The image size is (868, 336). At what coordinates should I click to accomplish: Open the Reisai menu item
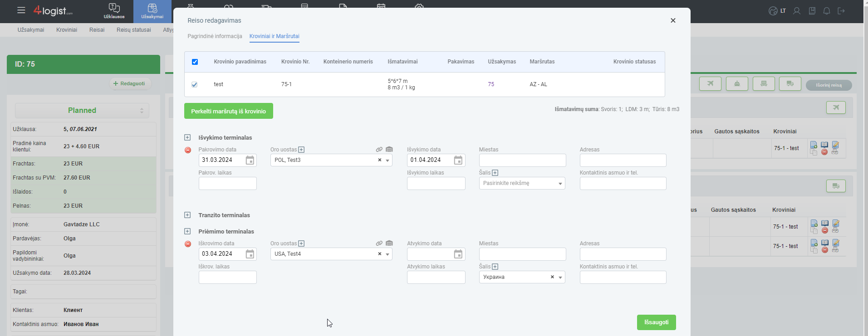point(97,30)
